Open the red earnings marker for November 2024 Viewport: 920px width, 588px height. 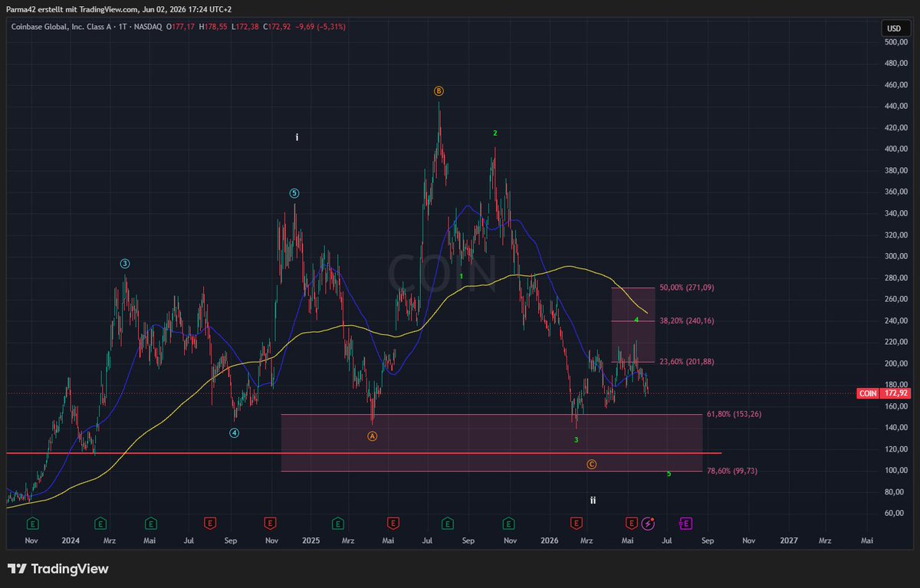(270, 523)
